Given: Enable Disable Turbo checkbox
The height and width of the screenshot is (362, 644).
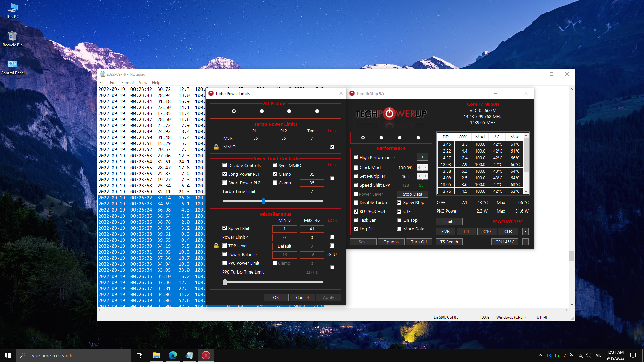Looking at the screenshot, I should 356,203.
